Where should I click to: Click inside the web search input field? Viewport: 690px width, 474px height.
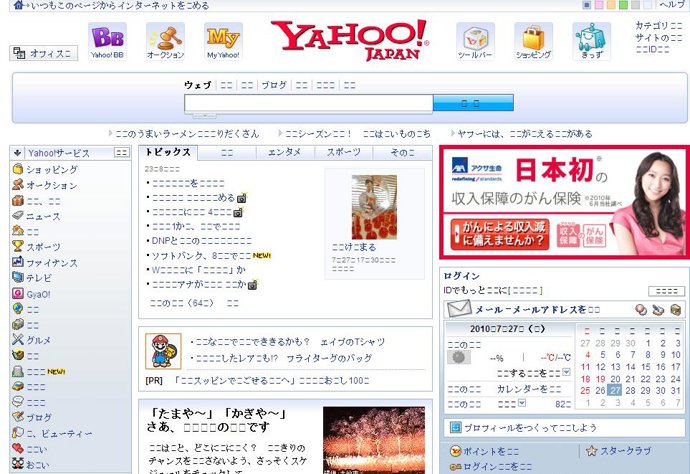(x=308, y=103)
